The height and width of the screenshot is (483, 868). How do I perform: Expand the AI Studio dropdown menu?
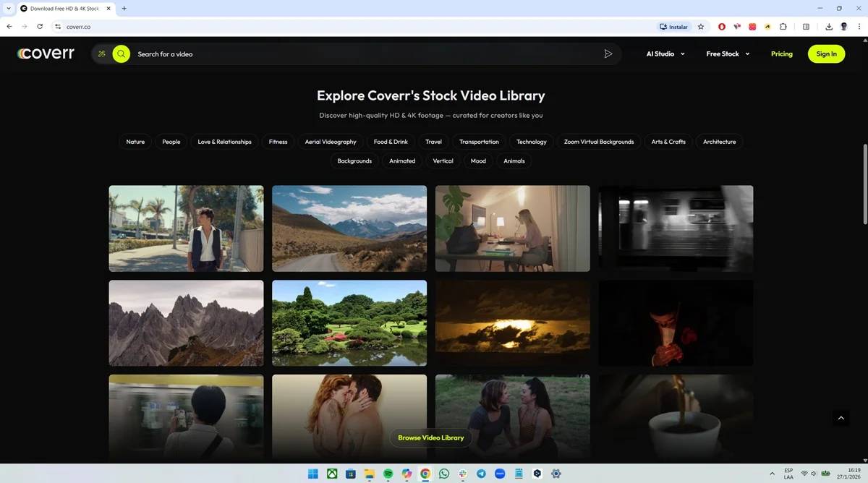point(665,54)
